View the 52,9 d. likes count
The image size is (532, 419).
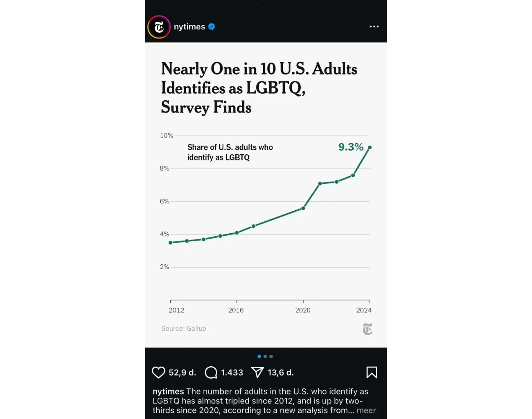tap(183, 372)
